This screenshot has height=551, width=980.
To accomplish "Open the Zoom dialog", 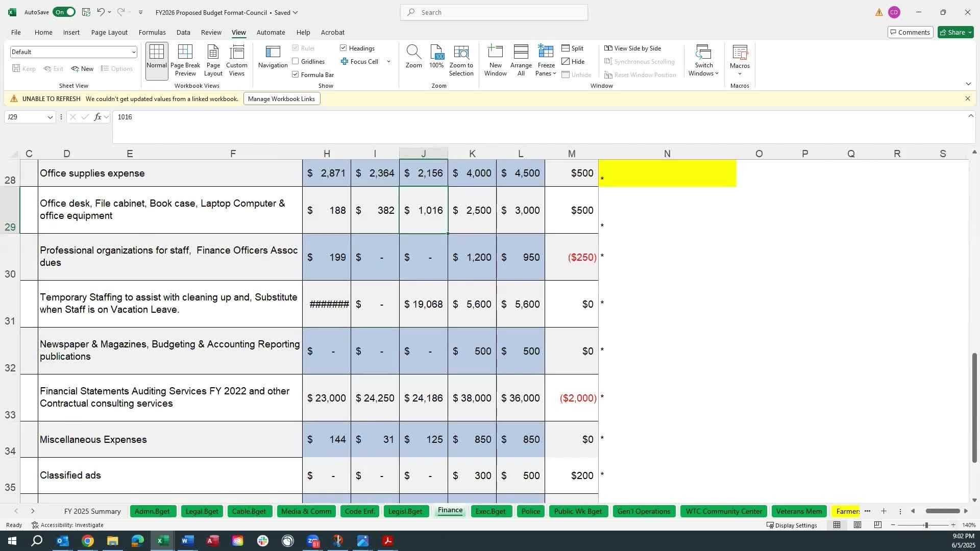I will point(413,57).
